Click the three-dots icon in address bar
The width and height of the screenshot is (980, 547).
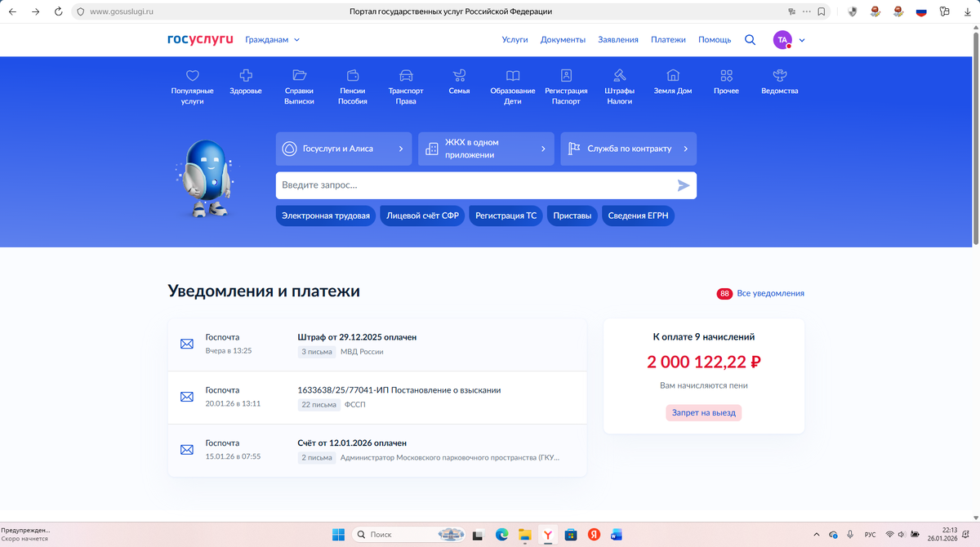click(x=807, y=11)
